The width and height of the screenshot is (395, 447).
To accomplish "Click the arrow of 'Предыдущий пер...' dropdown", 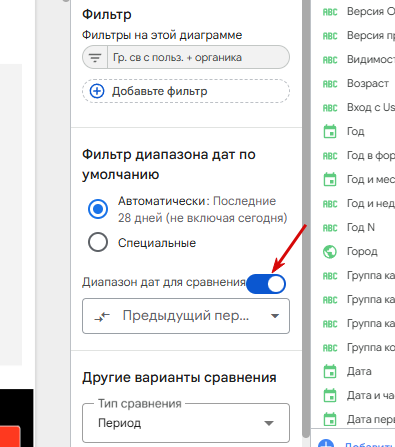I will (275, 316).
